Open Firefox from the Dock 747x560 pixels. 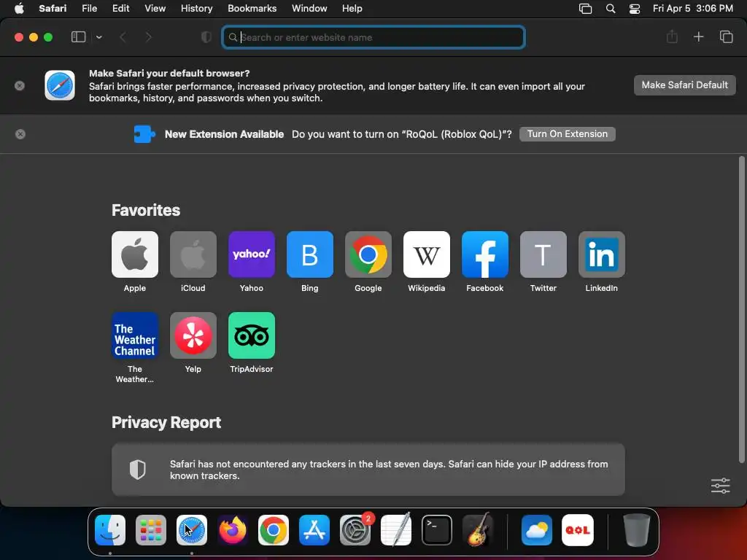233,530
